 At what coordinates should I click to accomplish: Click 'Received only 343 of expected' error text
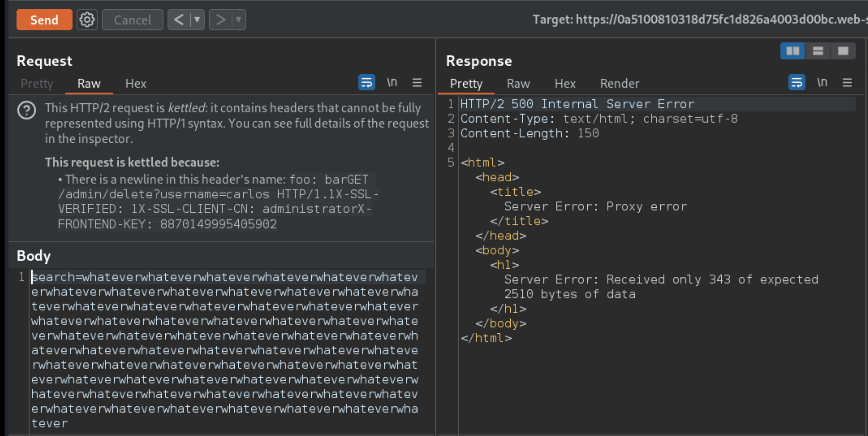pyautogui.click(x=712, y=280)
